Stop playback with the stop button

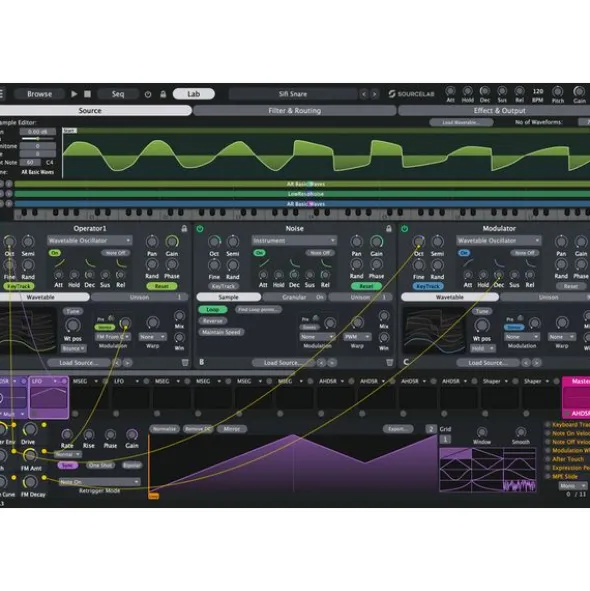point(87,94)
